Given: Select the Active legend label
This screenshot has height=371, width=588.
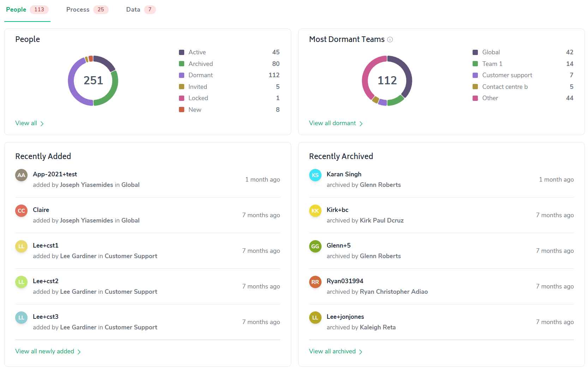Looking at the screenshot, I should point(197,52).
